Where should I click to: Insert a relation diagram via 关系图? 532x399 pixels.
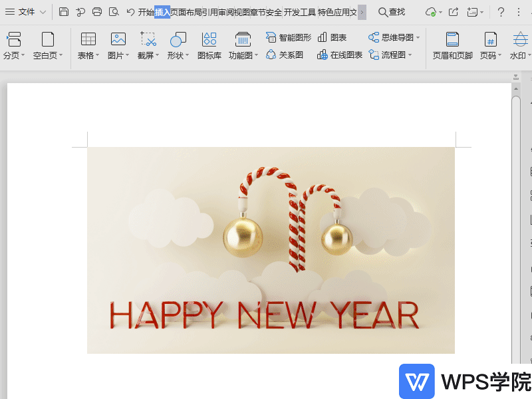click(286, 54)
